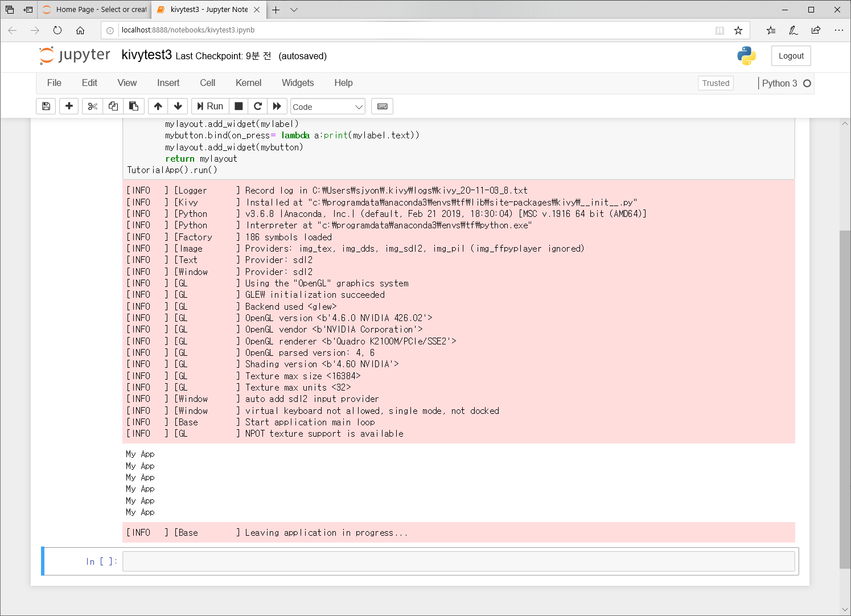Open the Cell menu

click(x=208, y=83)
